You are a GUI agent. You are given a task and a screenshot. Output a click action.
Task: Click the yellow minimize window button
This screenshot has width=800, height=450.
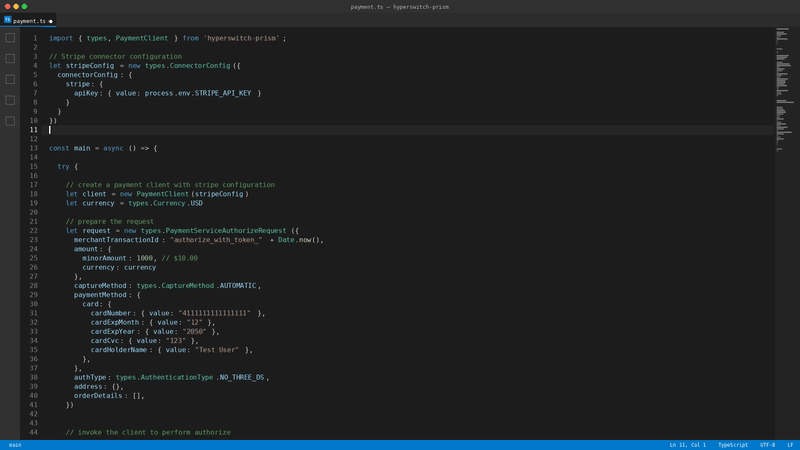(x=16, y=7)
